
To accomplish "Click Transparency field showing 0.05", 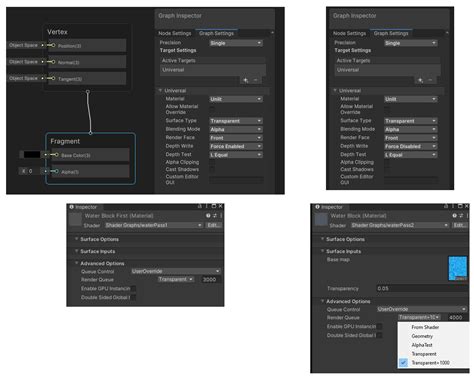I will (x=422, y=289).
